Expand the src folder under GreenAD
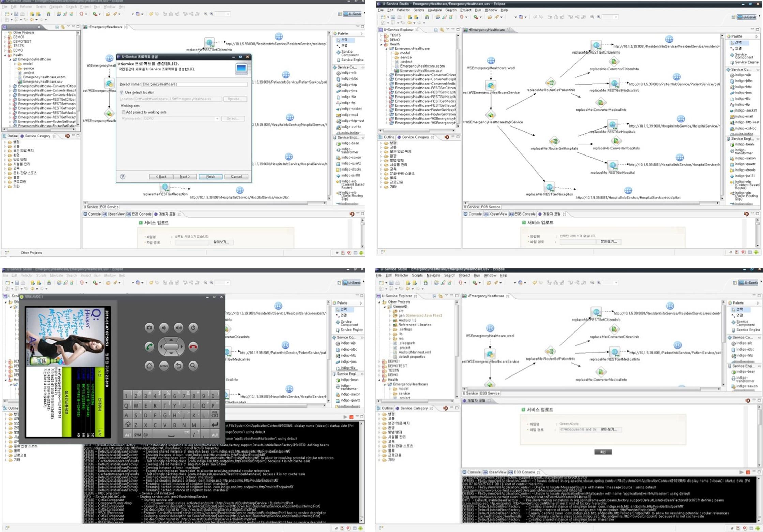This screenshot has height=532, width=763. click(390, 311)
